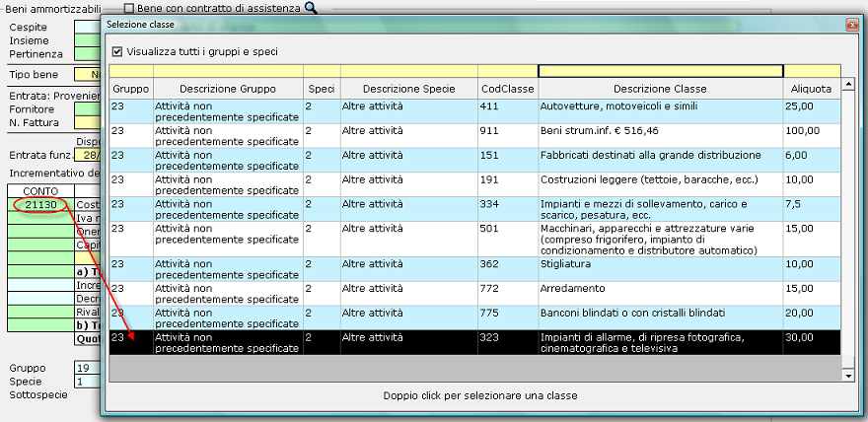The width and height of the screenshot is (868, 422).
Task: Click CodClasse cell 411
Action: pos(508,111)
